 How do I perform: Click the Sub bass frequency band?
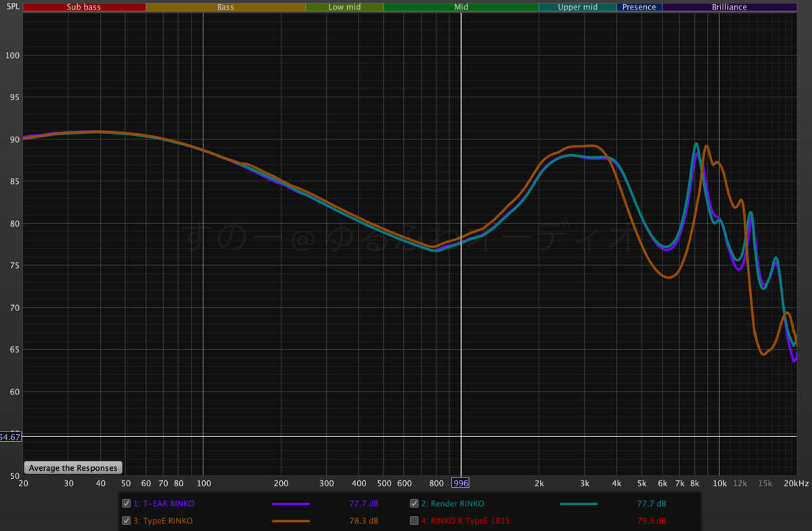tap(84, 7)
